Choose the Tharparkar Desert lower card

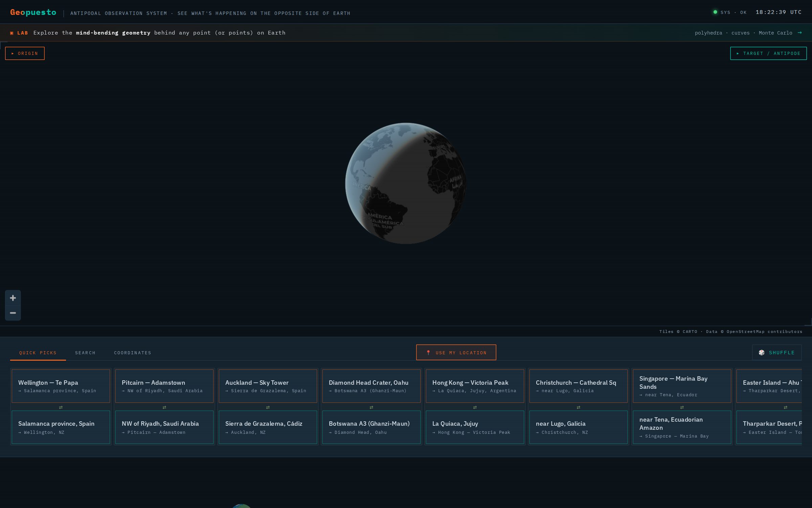click(769, 427)
